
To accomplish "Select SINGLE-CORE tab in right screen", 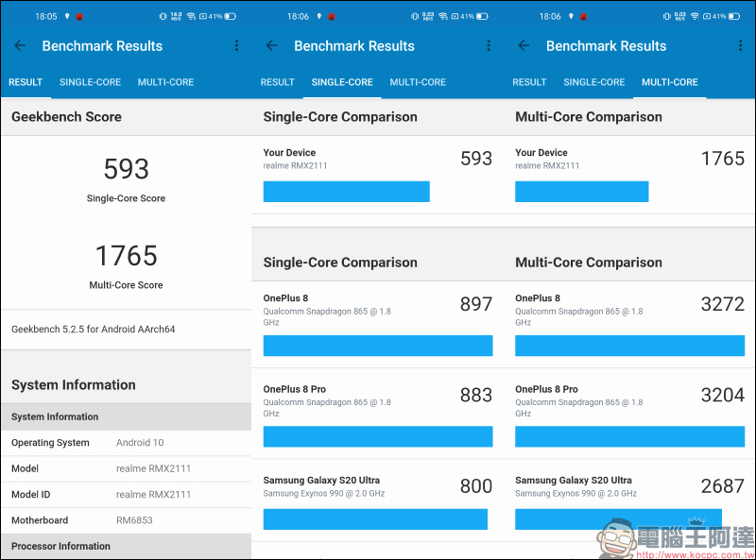I will 594,82.
